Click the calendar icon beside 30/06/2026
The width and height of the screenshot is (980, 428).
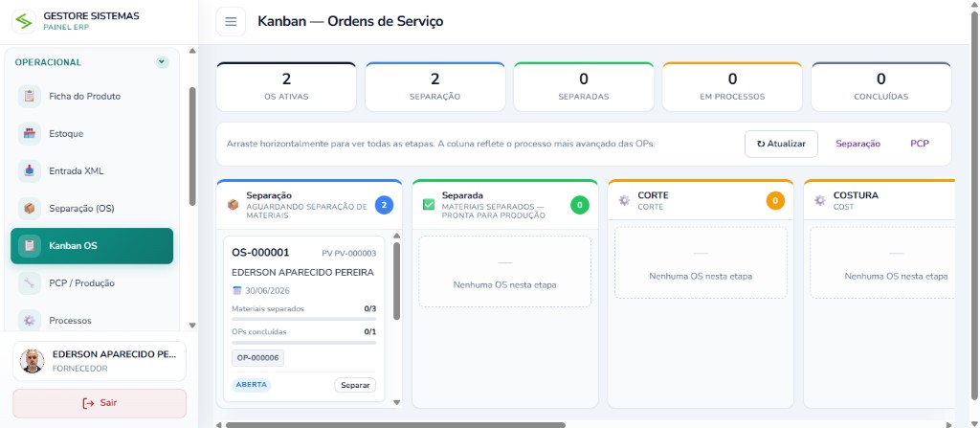pos(237,290)
